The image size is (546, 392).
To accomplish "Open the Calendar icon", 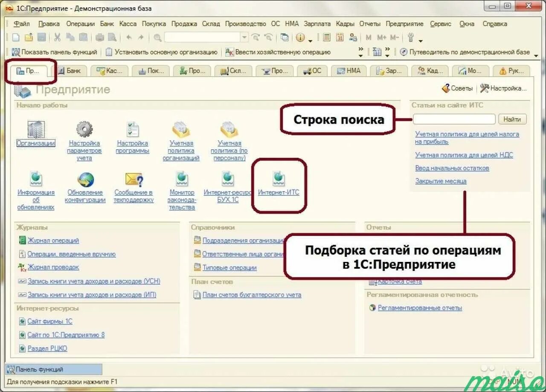I will tap(340, 38).
